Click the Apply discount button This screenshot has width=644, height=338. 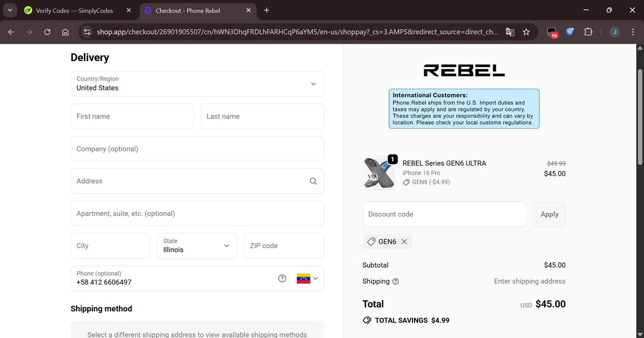[550, 214]
